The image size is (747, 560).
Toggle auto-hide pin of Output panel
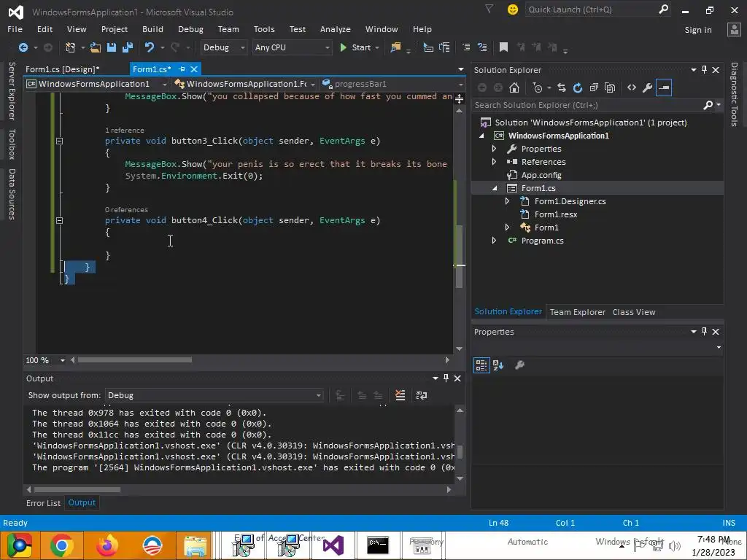point(446,378)
